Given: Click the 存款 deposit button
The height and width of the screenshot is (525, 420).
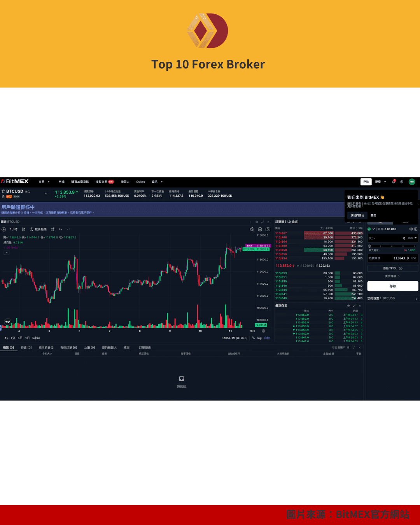Looking at the screenshot, I should pyautogui.click(x=366, y=182).
